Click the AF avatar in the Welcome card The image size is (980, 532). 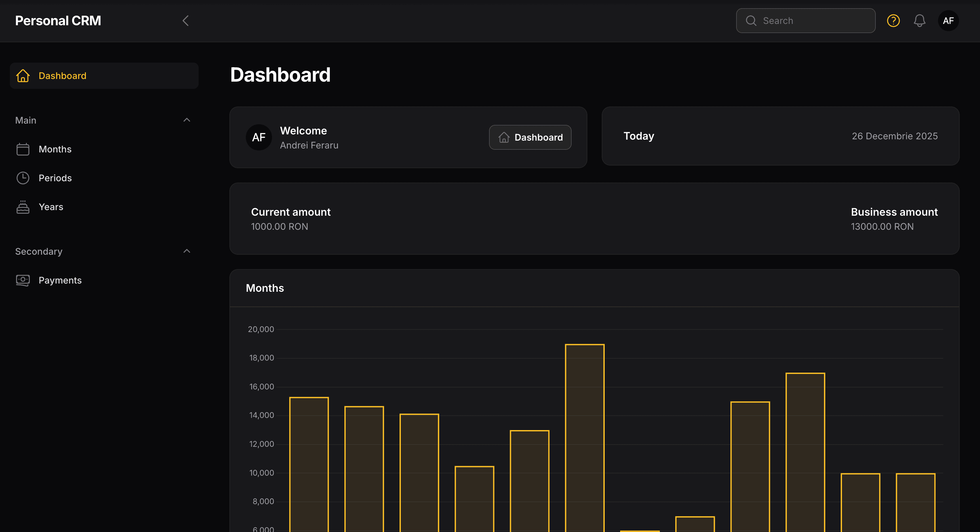[259, 137]
